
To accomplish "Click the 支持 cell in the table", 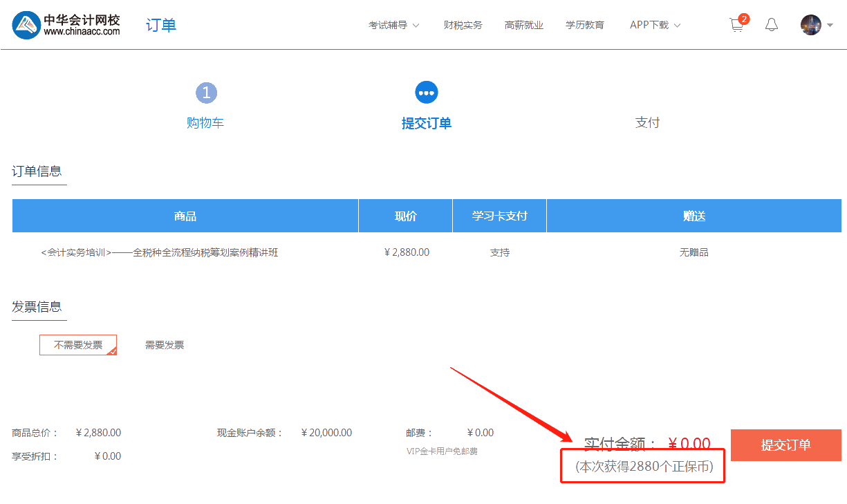I will coord(500,252).
